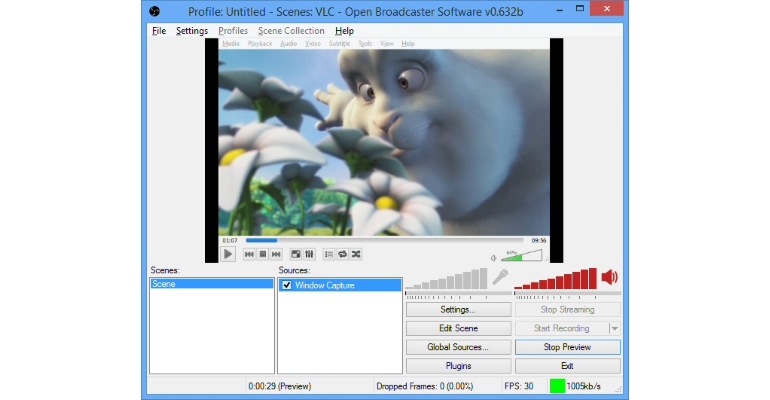Mute the desktop speaker icon
The width and height of the screenshot is (770, 400).
(609, 277)
